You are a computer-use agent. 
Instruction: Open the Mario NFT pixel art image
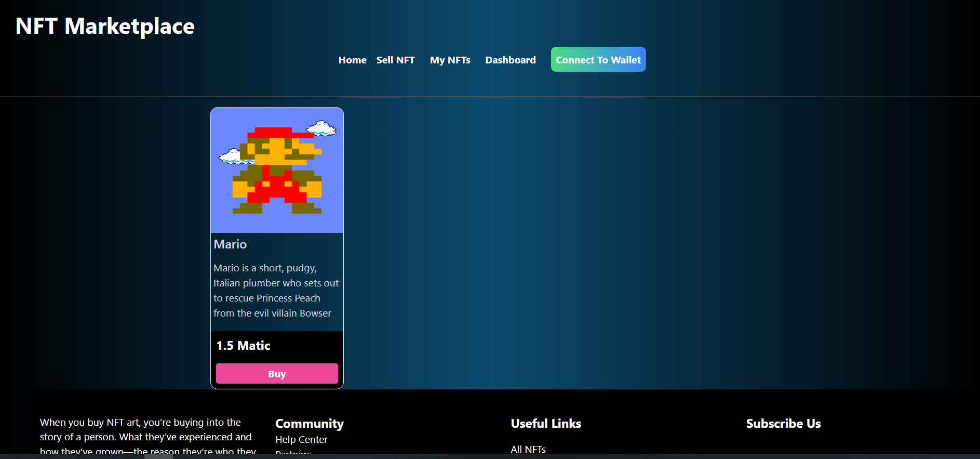277,171
